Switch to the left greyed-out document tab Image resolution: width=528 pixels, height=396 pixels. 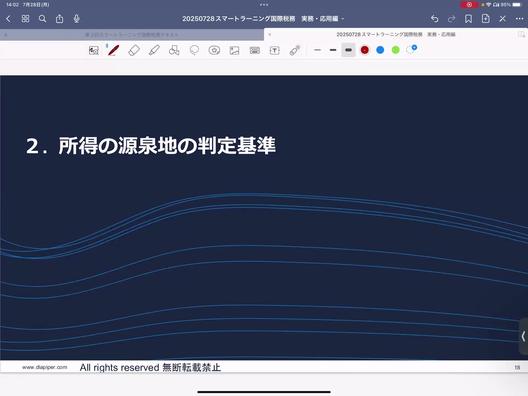[x=132, y=35]
